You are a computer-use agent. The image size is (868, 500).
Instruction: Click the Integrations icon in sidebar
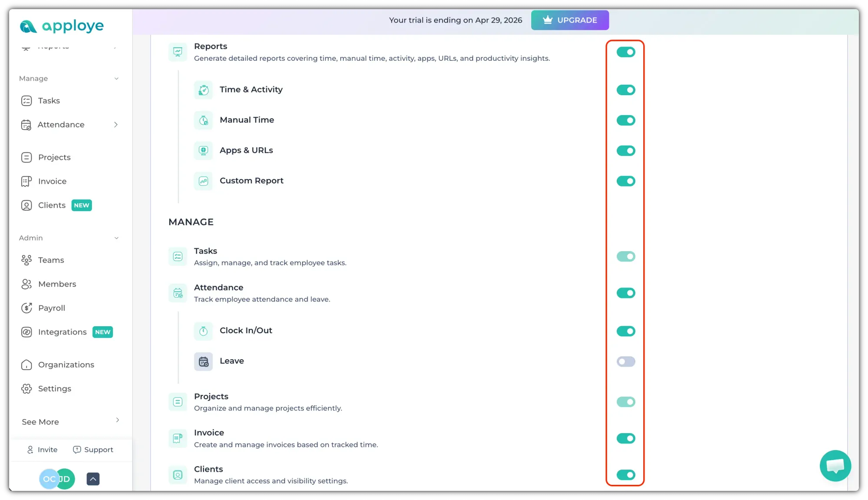26,332
